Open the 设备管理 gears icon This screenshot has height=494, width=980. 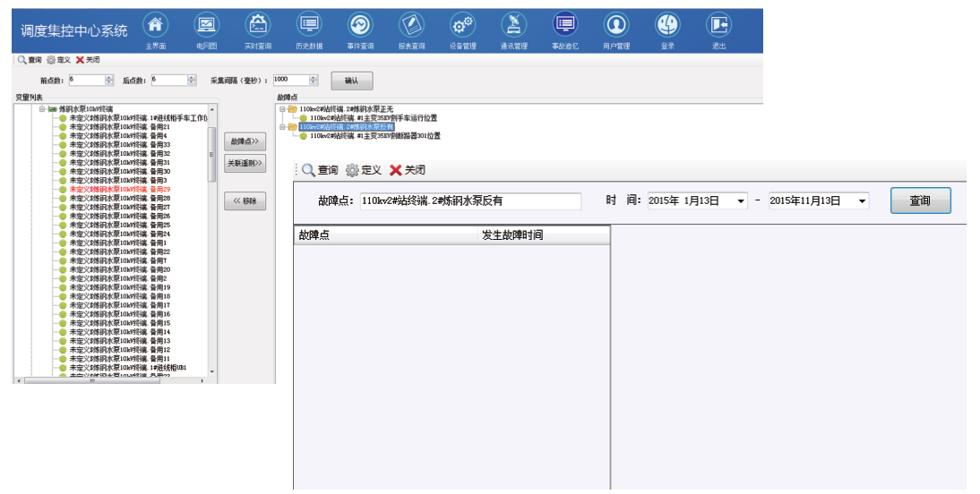(x=462, y=25)
